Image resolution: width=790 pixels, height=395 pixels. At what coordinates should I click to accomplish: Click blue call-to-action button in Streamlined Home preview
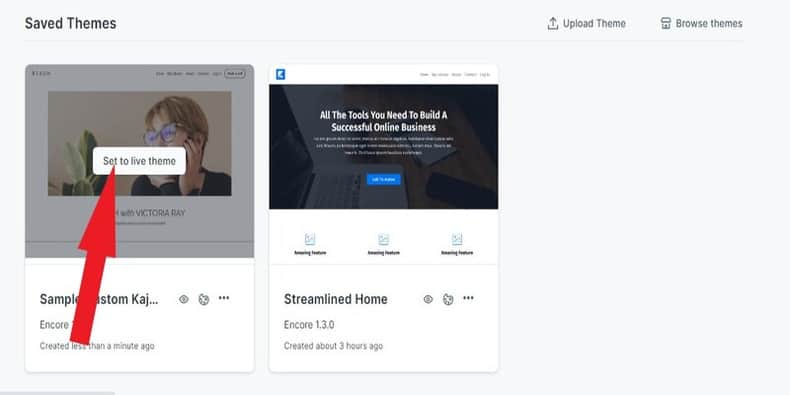coord(383,179)
